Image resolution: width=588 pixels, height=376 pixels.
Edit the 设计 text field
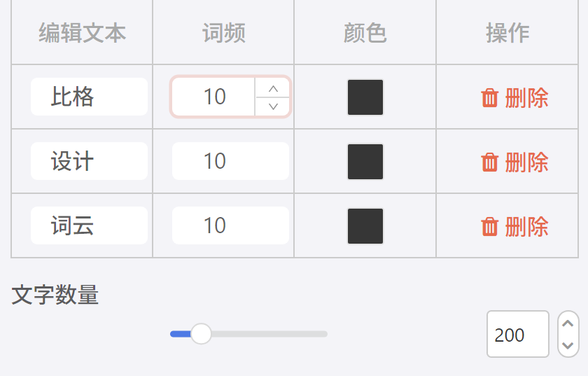tap(89, 161)
